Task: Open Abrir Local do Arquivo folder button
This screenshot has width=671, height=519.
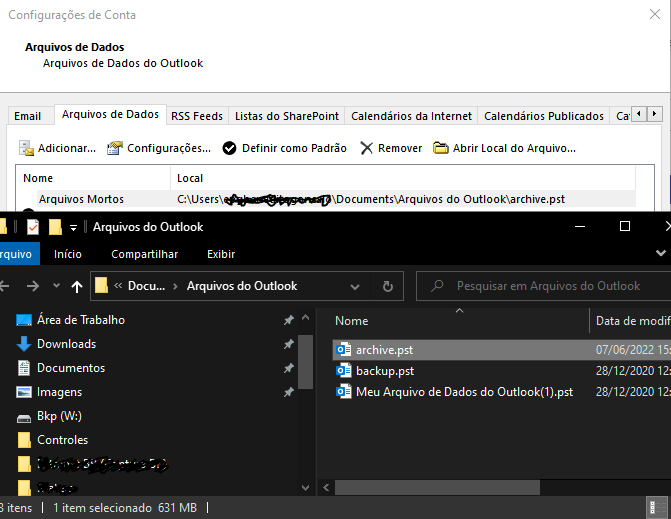Action: (504, 148)
